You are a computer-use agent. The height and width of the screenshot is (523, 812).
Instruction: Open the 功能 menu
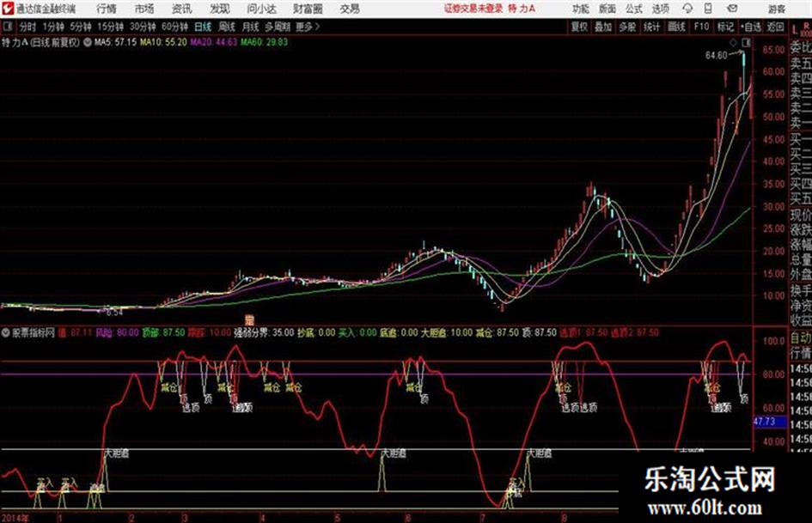click(581, 9)
